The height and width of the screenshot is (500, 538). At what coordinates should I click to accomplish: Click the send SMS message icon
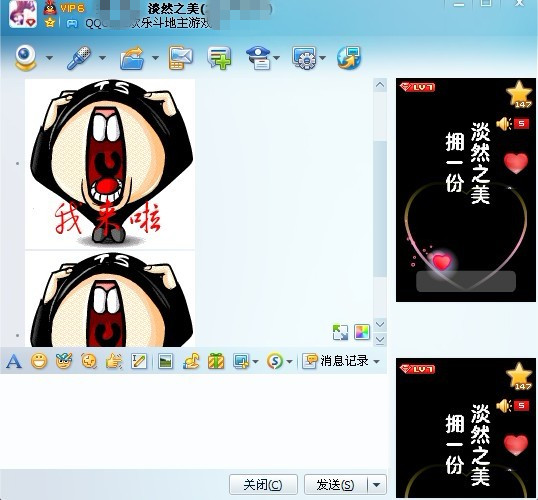pyautogui.click(x=180, y=58)
